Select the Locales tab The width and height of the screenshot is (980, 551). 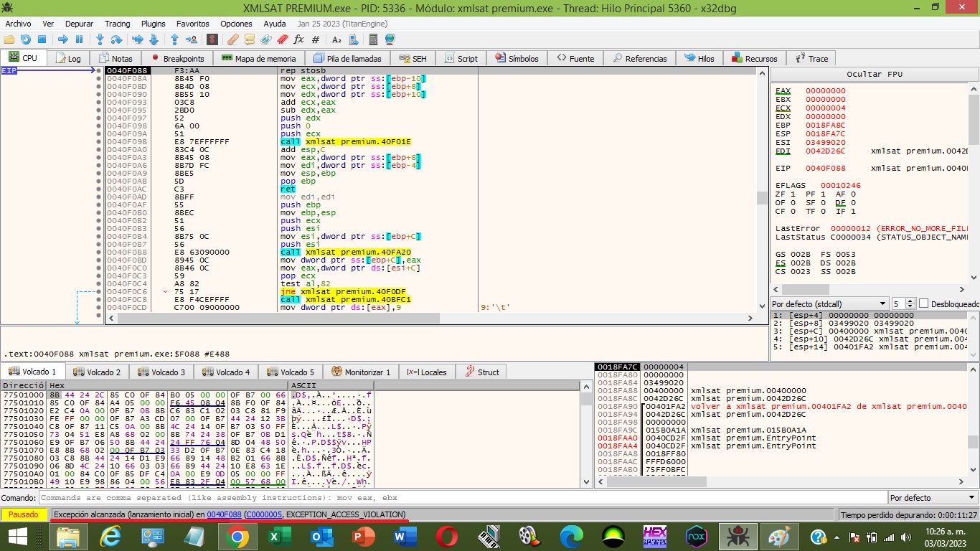click(x=426, y=372)
